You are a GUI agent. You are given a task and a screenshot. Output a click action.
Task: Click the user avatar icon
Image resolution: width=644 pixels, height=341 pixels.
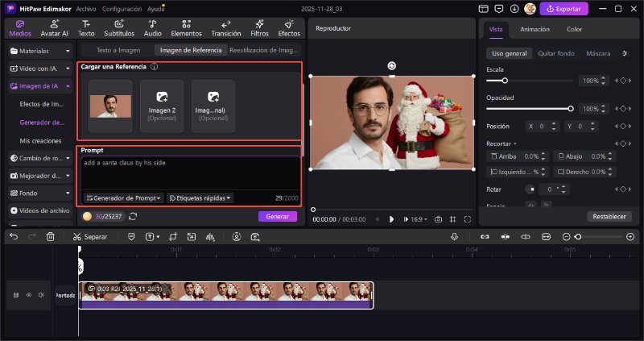coord(530,9)
